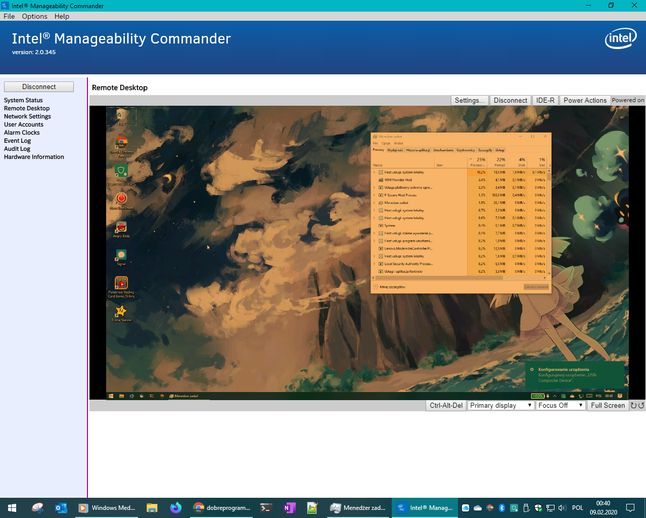The height and width of the screenshot is (518, 646).
Task: Click the Windows Start button
Action: tap(12, 508)
